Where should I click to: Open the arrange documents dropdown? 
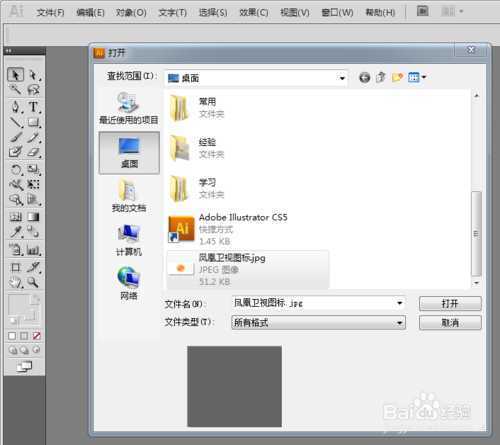pyautogui.click(x=452, y=12)
